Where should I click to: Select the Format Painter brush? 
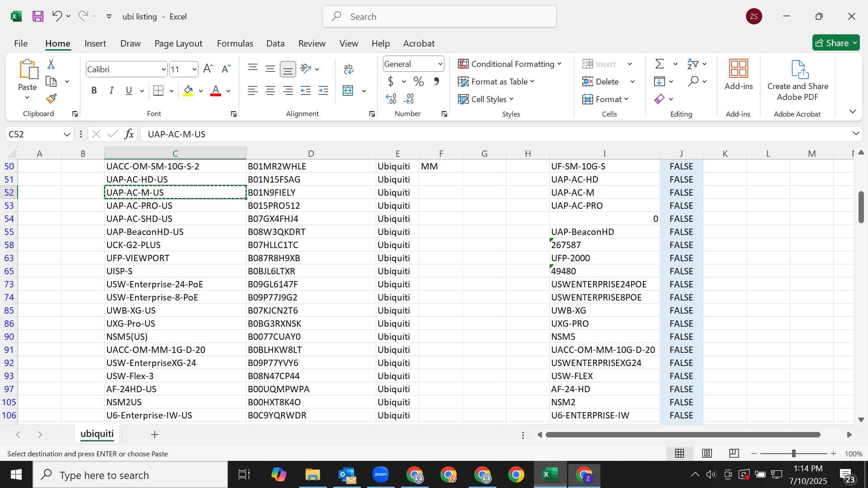point(51,99)
